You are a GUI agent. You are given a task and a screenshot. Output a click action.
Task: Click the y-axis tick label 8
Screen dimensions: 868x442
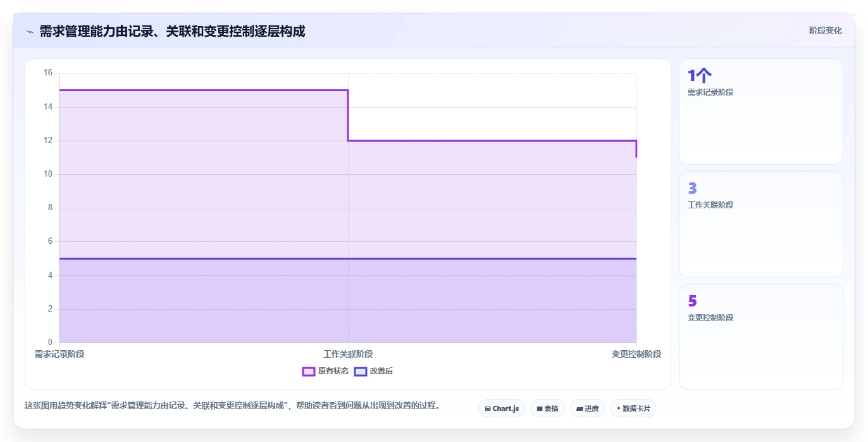[51, 208]
